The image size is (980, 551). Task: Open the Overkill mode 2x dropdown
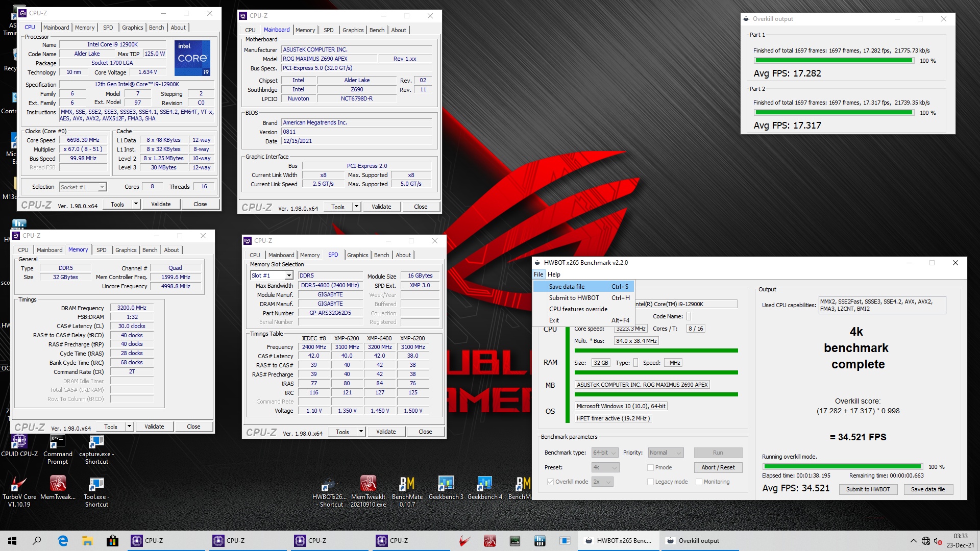[602, 482]
